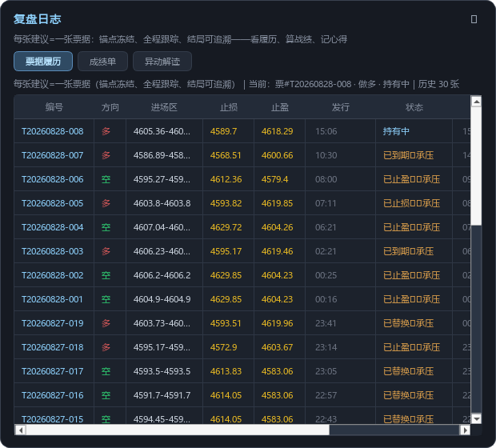Open ticket T20260828-007
The height and width of the screenshot is (448, 496).
point(53,155)
